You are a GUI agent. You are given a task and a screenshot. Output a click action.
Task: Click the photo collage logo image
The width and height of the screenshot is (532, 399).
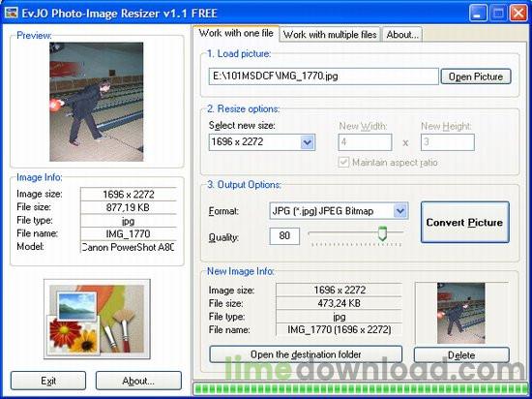[x=97, y=319]
